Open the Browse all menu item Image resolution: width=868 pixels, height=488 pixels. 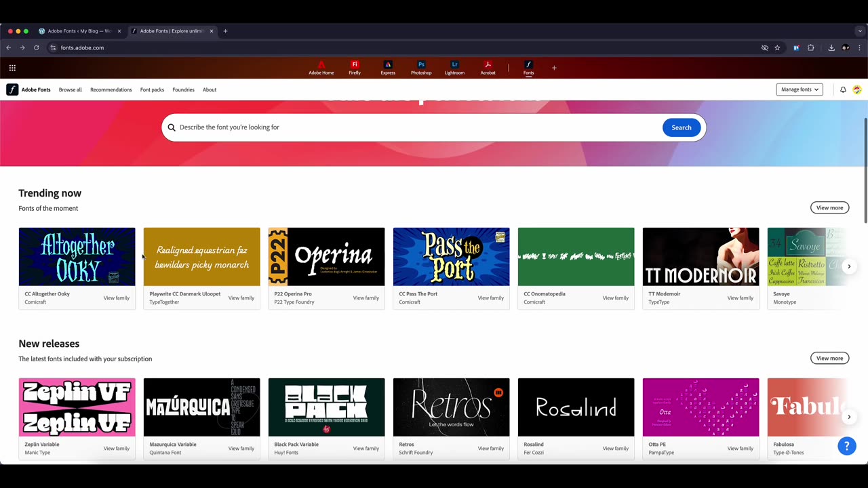[x=70, y=89]
